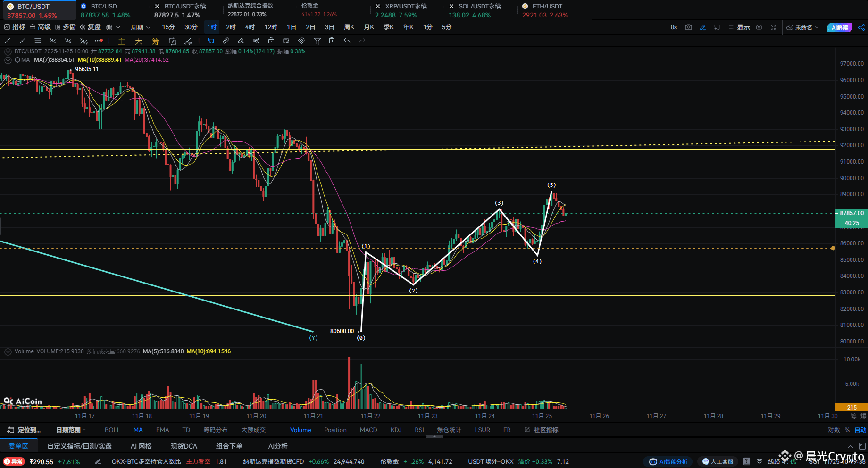Open the 日期范围 date range dropdown
This screenshot has height=468, width=868.
coord(71,430)
